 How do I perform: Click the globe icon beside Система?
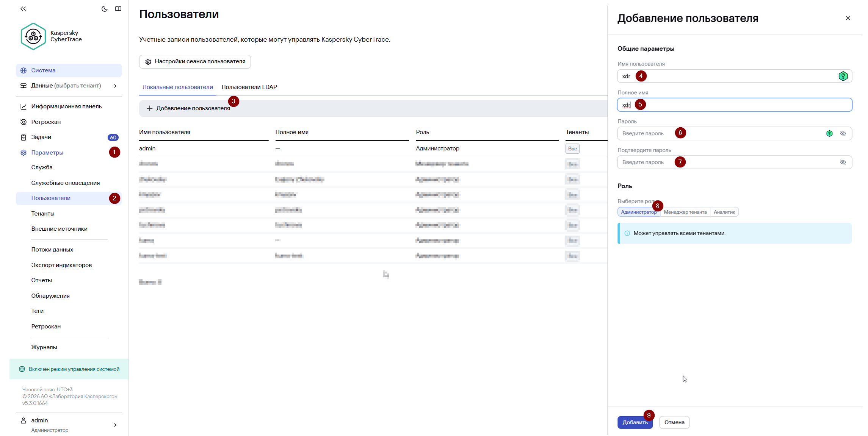pyautogui.click(x=24, y=70)
